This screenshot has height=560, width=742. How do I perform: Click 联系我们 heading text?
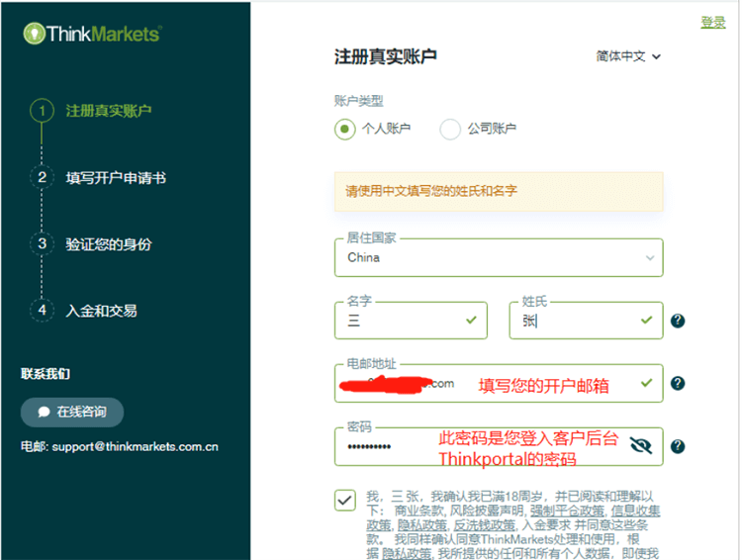tap(46, 374)
